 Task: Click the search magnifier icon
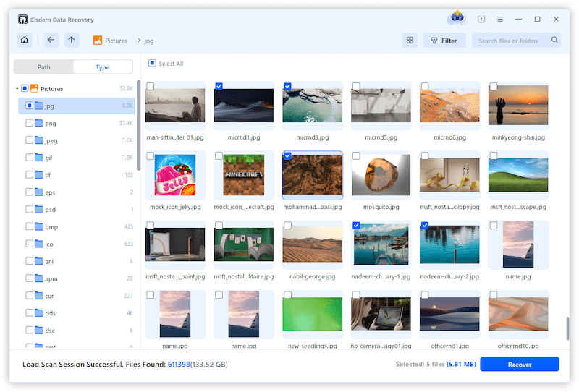pos(554,40)
